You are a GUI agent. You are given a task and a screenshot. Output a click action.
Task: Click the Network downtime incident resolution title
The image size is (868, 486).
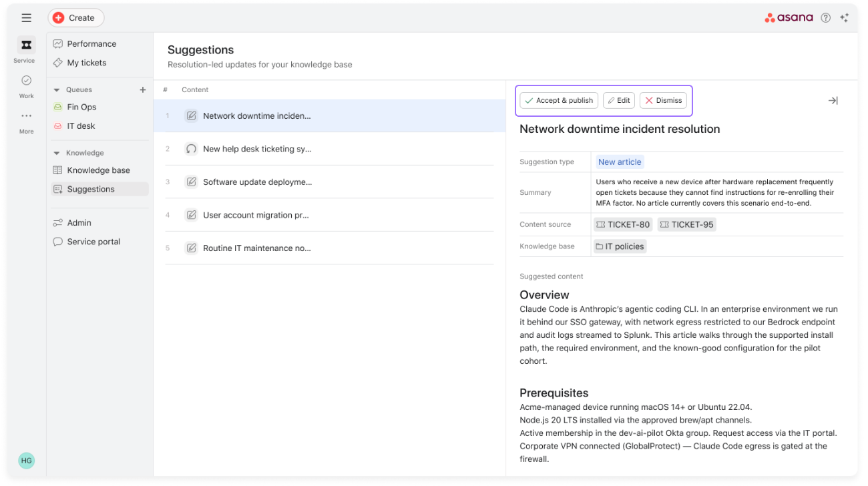coord(620,130)
